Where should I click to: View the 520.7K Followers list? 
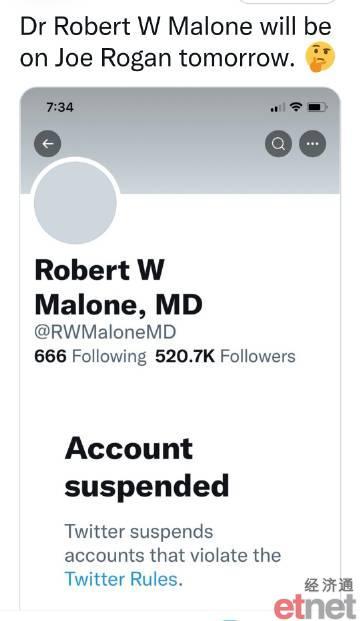point(225,356)
